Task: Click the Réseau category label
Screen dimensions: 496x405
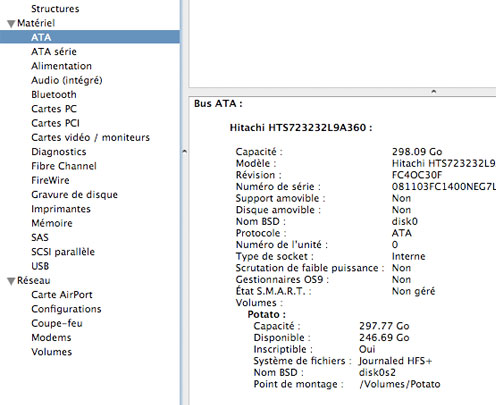Action: tap(34, 281)
